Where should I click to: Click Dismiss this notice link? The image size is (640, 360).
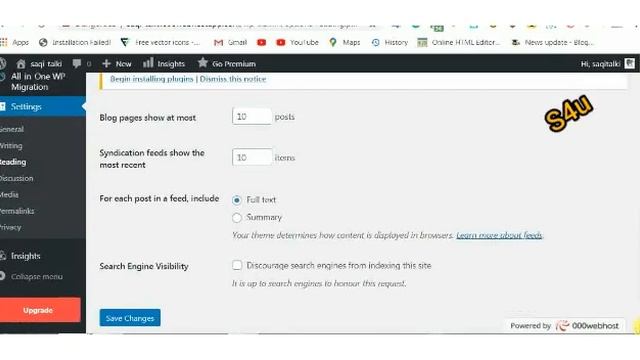click(x=233, y=79)
